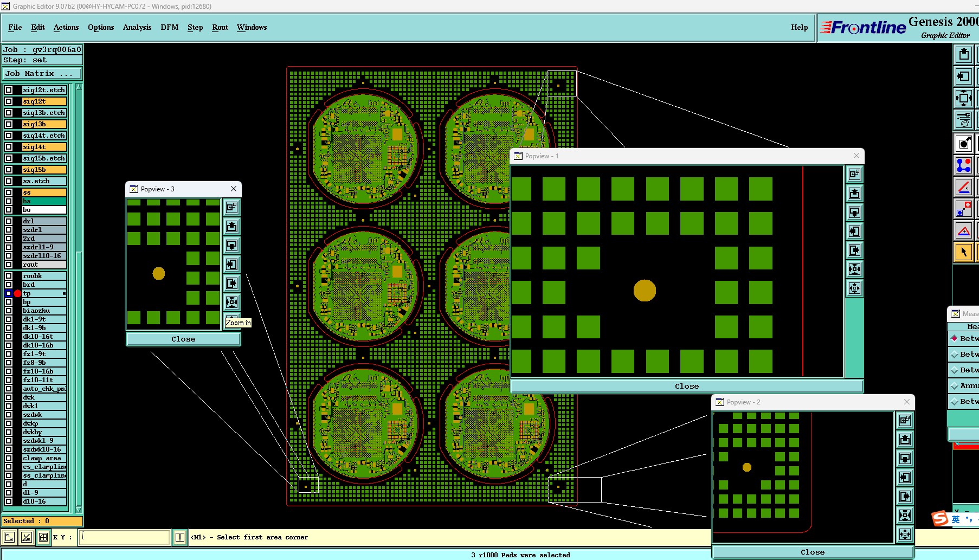Click the X Y coordinate input field
Image resolution: width=979 pixels, height=560 pixels.
point(125,537)
